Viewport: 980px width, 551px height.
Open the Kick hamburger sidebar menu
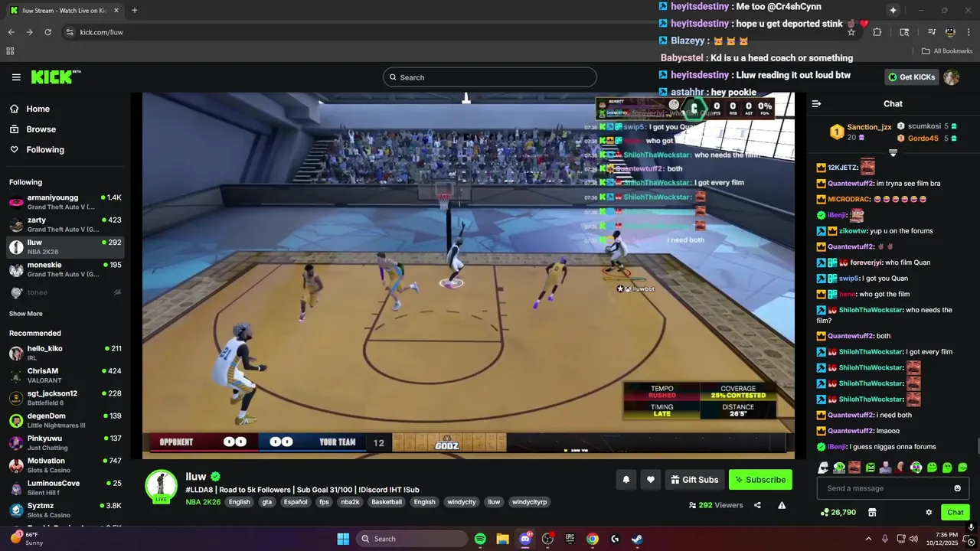pyautogui.click(x=16, y=77)
